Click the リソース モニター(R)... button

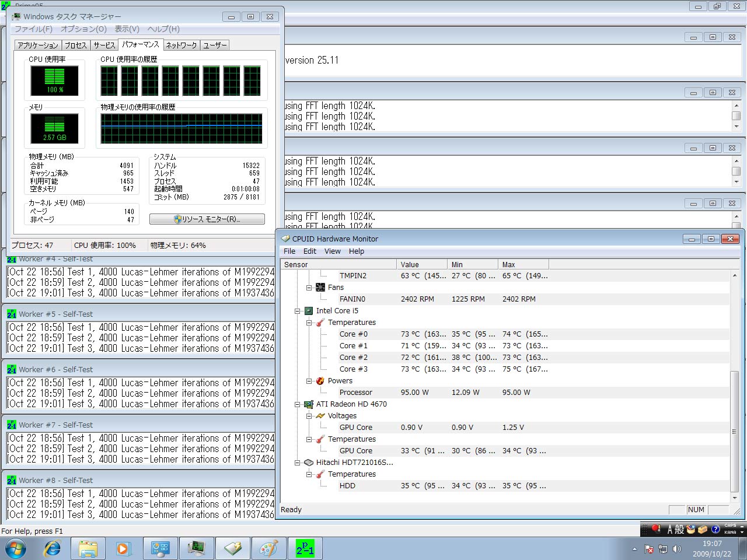pyautogui.click(x=207, y=219)
